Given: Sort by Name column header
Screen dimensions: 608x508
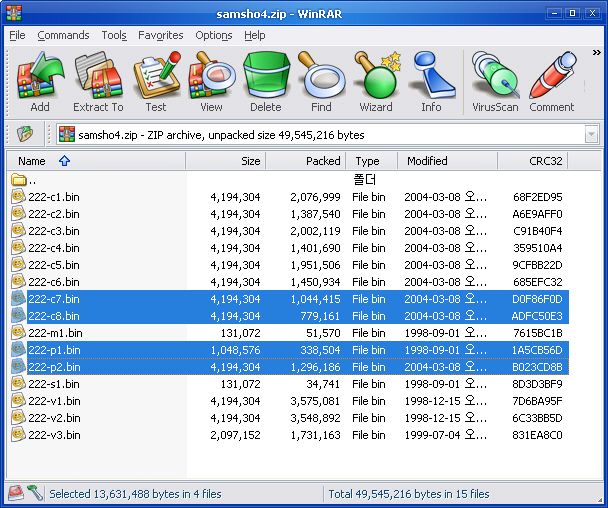Looking at the screenshot, I should pos(96,161).
